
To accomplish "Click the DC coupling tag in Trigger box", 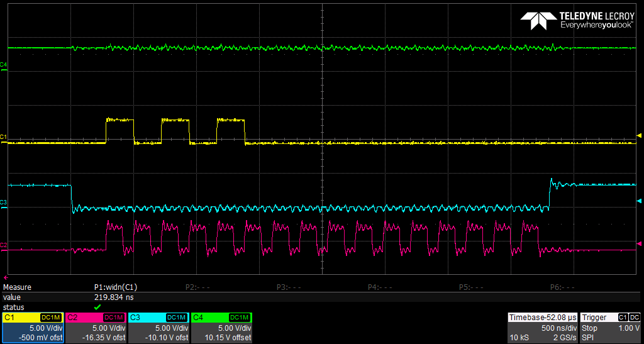I will [x=635, y=318].
